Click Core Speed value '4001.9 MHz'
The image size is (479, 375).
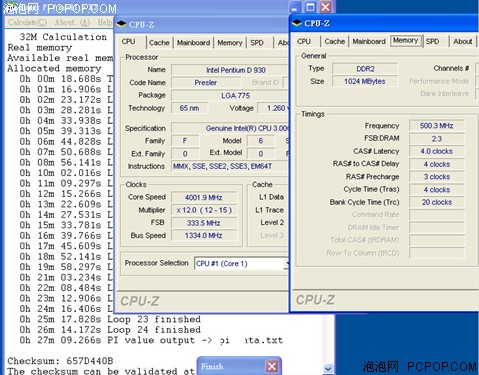204,197
